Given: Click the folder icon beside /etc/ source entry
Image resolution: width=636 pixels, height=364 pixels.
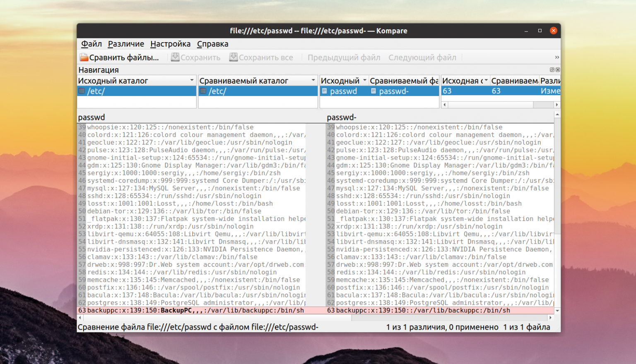Looking at the screenshot, I should 82,91.
